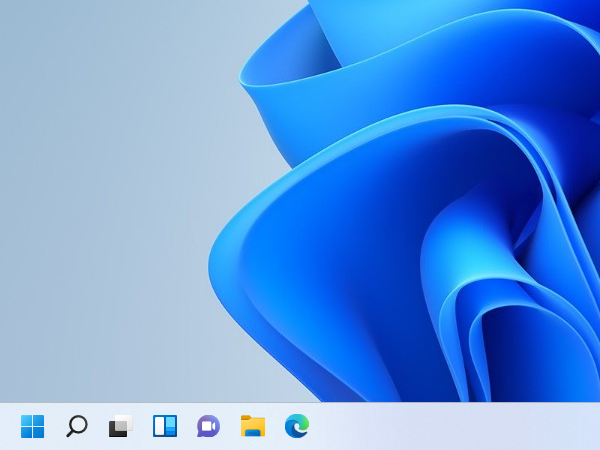Image resolution: width=600 pixels, height=450 pixels.
Task: Open the Windows Start menu
Action: coord(33,426)
